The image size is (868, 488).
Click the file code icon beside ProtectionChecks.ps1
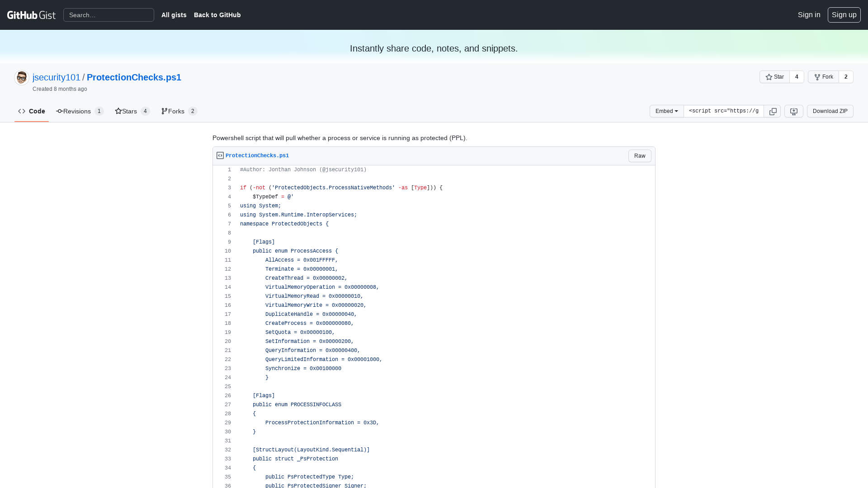[x=220, y=155]
